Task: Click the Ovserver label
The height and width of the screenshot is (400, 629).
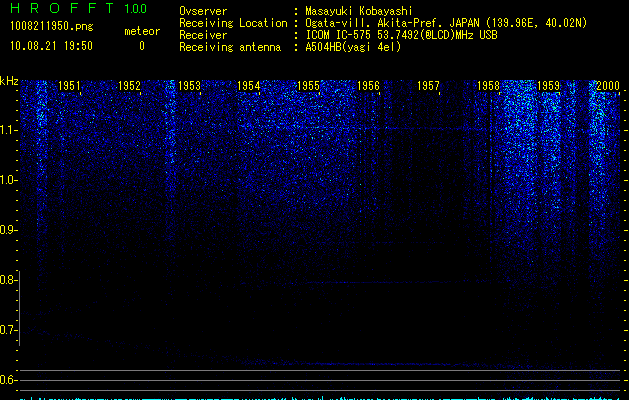Action: [x=203, y=11]
